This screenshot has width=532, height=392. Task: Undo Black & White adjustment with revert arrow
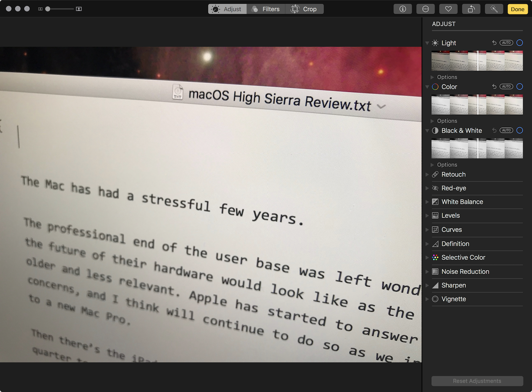494,130
